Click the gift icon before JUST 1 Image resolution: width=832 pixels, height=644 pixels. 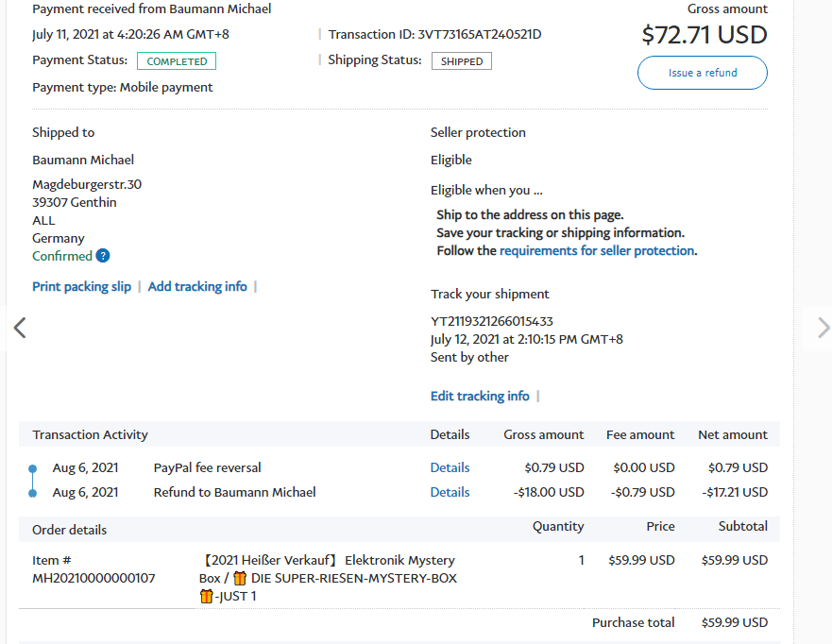pyautogui.click(x=206, y=596)
